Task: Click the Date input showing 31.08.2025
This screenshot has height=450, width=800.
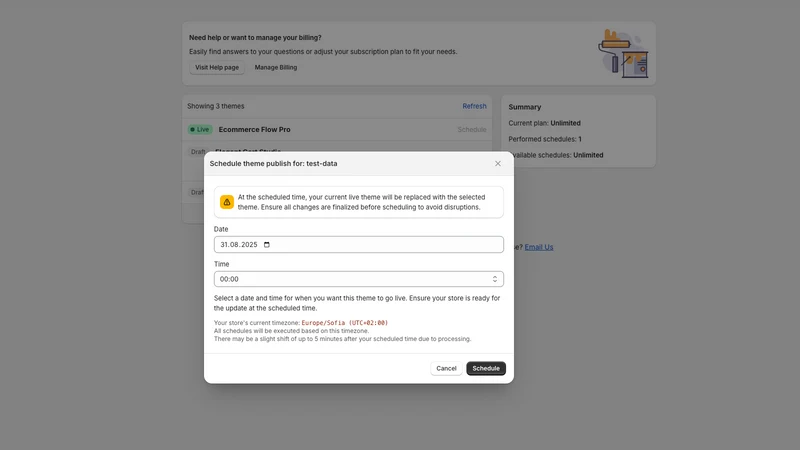Action: (359, 244)
